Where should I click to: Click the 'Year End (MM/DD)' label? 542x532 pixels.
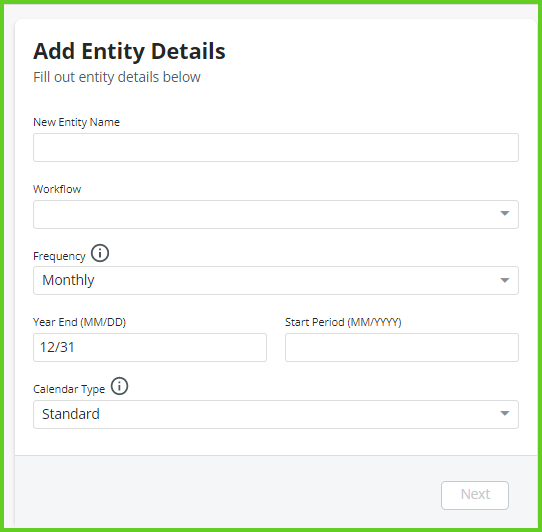pos(80,322)
